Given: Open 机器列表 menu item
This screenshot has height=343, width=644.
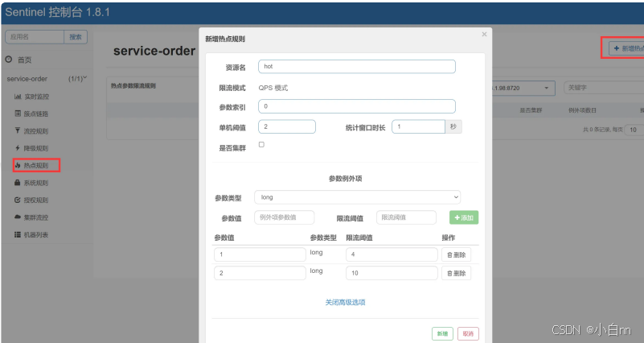Looking at the screenshot, I should pos(35,235).
